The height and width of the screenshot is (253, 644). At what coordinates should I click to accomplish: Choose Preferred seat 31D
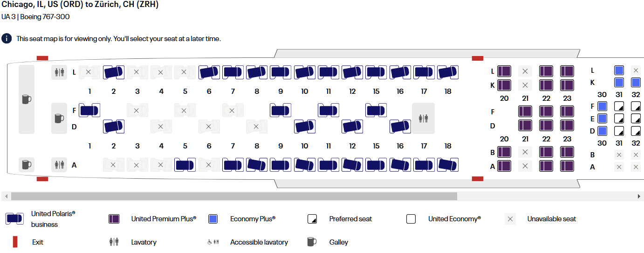click(619, 131)
